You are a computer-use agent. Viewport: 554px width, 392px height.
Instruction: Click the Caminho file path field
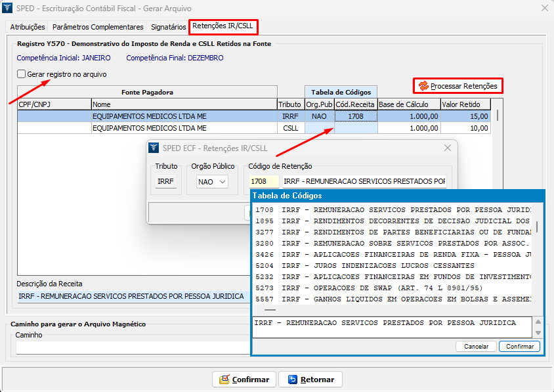[131, 347]
